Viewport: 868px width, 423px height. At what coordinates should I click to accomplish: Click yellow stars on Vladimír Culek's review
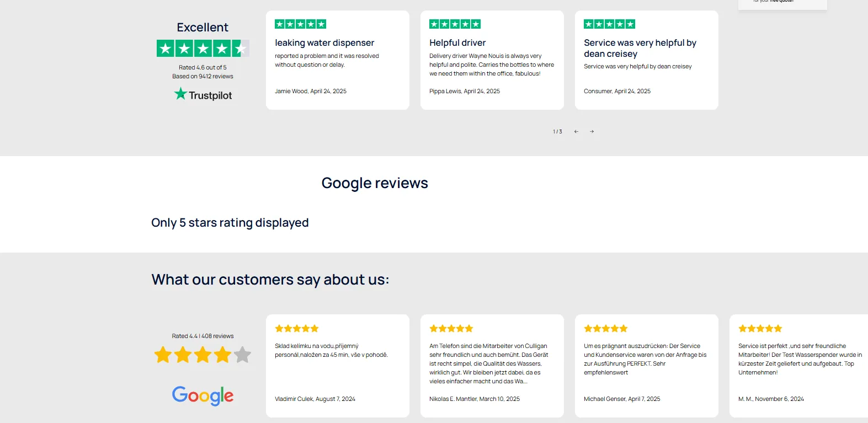coord(297,329)
